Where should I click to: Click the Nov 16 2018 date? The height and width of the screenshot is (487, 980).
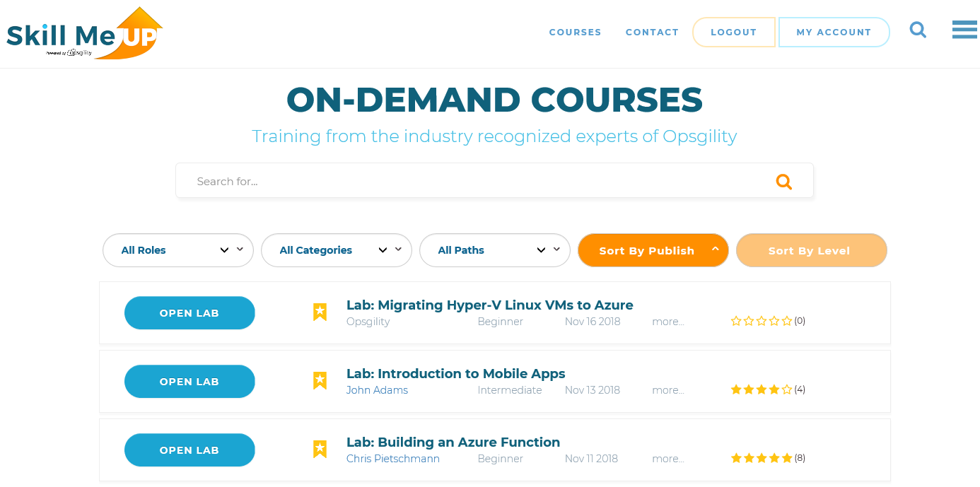[x=593, y=322]
